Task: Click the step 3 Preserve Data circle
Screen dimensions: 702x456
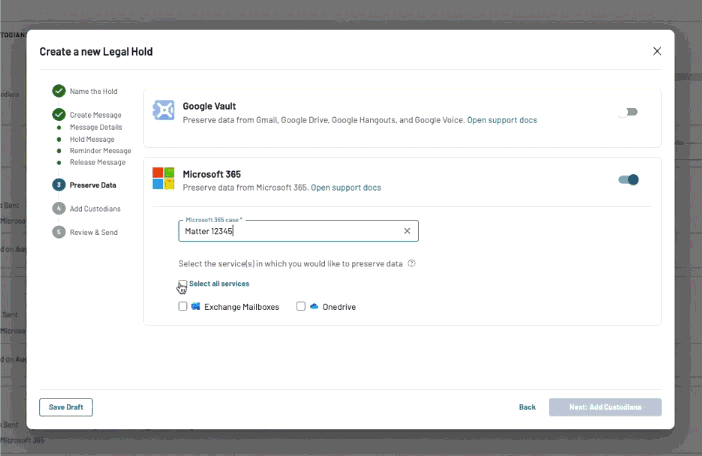Action: [59, 185]
